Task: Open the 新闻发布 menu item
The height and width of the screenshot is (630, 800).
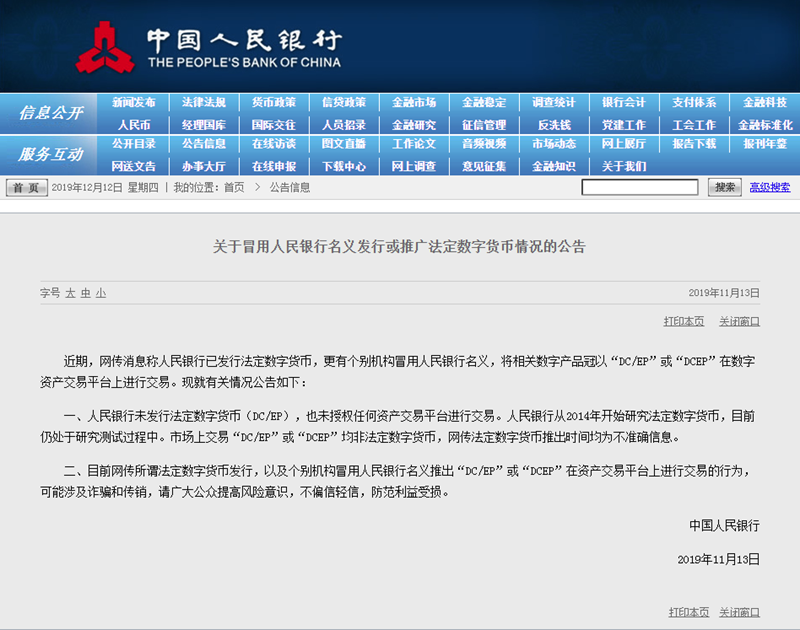Action: 134,103
